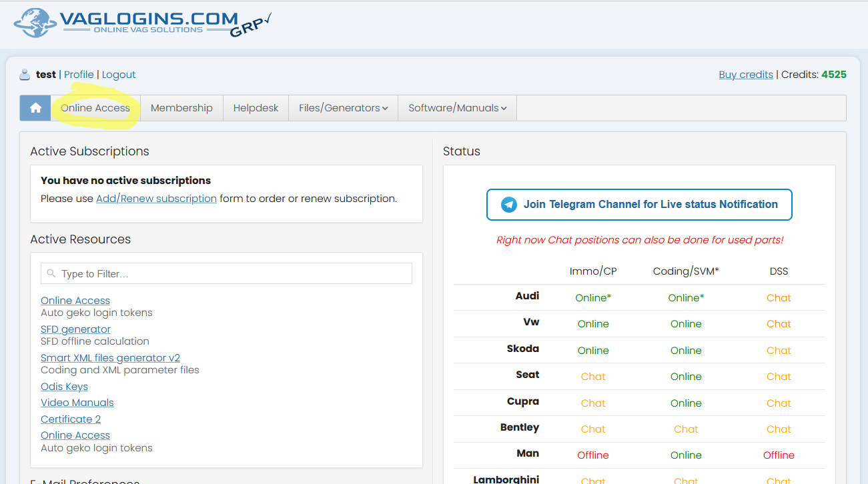Go to the Membership tab

point(181,108)
